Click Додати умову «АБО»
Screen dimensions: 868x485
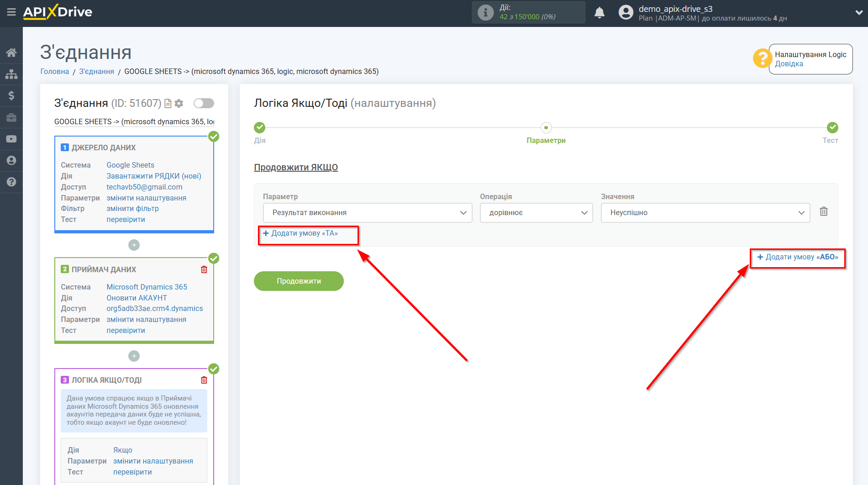[798, 257]
